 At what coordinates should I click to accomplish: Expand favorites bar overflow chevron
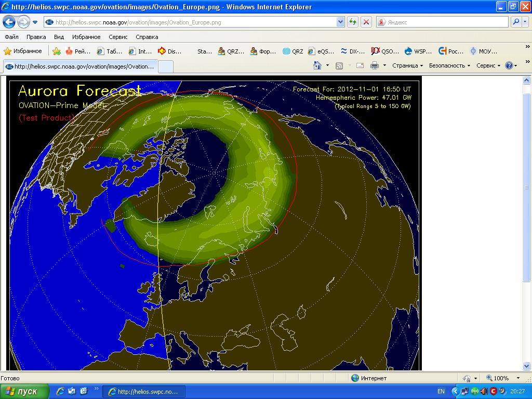[x=527, y=47]
